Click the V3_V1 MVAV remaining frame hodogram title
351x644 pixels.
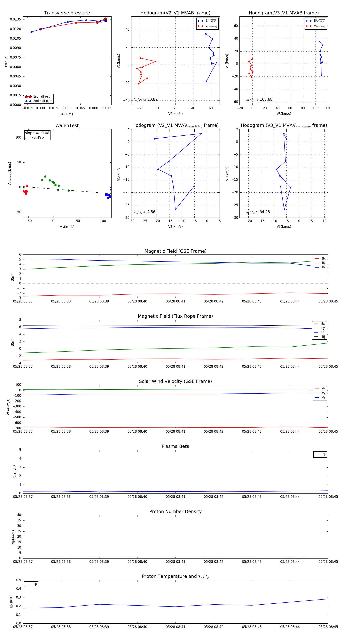(284, 125)
